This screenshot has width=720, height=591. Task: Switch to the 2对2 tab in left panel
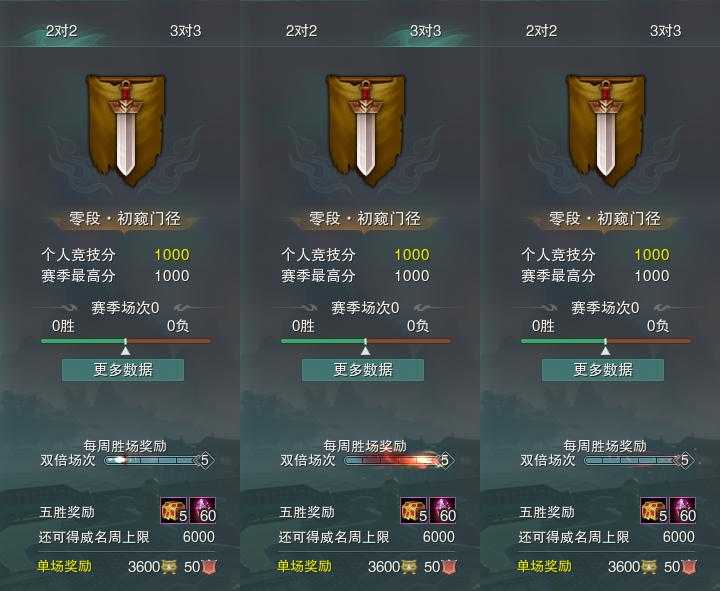[62, 31]
